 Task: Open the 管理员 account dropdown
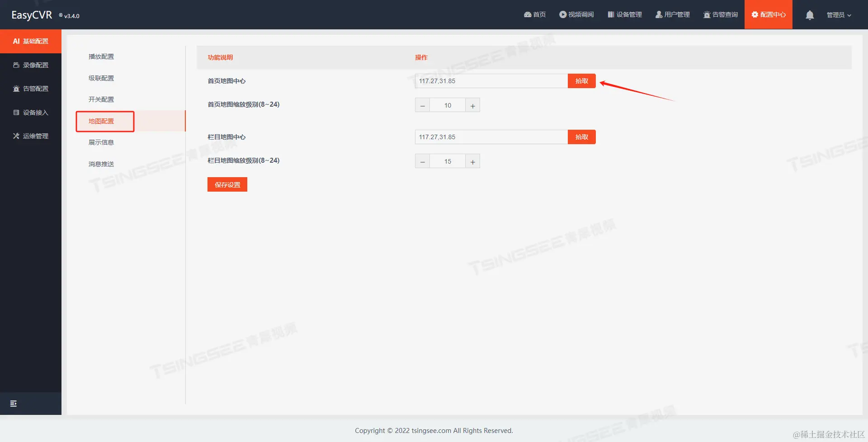[839, 15]
